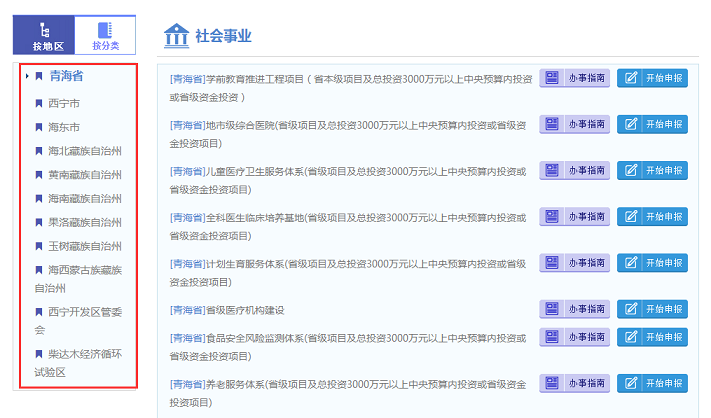Click pencil icon in 计划生育服务体系 row
Image resolution: width=711 pixels, height=418 pixels.
pos(631,262)
